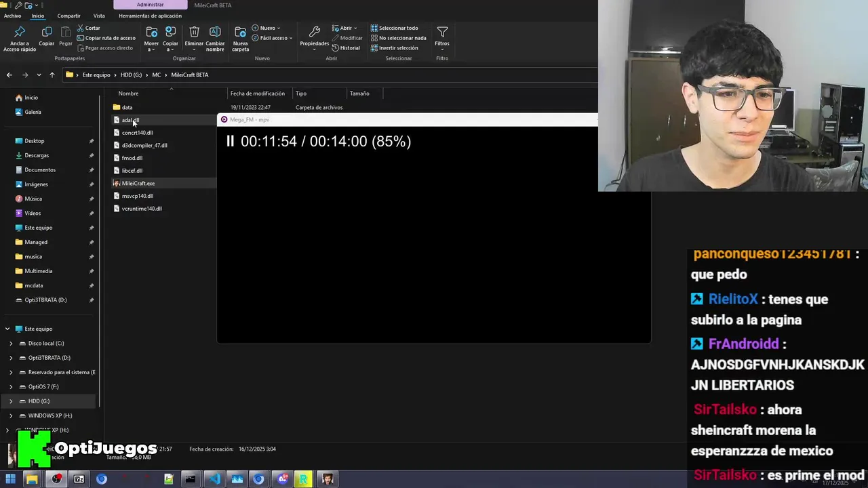Screen dimensions: 868x488
Task: Click Modificar in Abrir group
Action: (347, 38)
